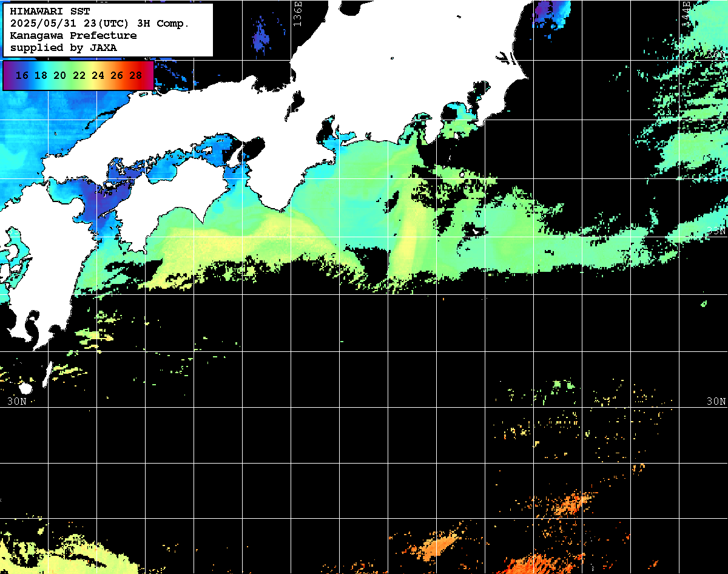The width and height of the screenshot is (728, 574).
Task: Click the 20 label in the color legend
Action: 59,76
